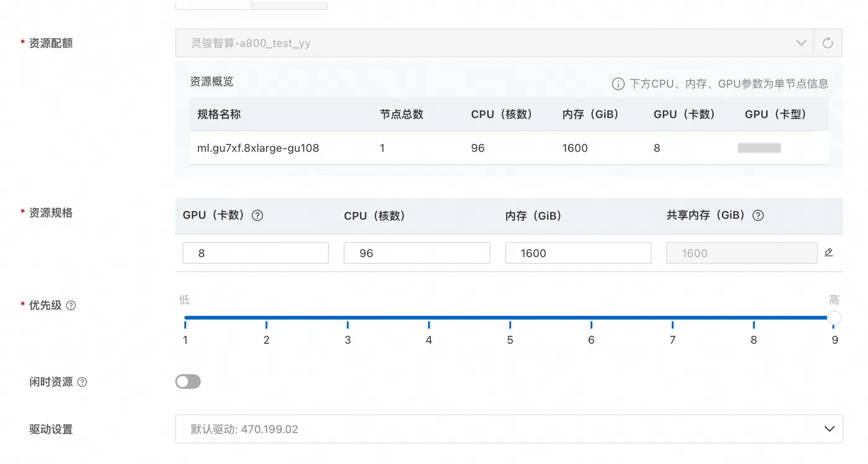Click the 96 CPU cell in overview table
The image size is (868, 464).
[478, 148]
